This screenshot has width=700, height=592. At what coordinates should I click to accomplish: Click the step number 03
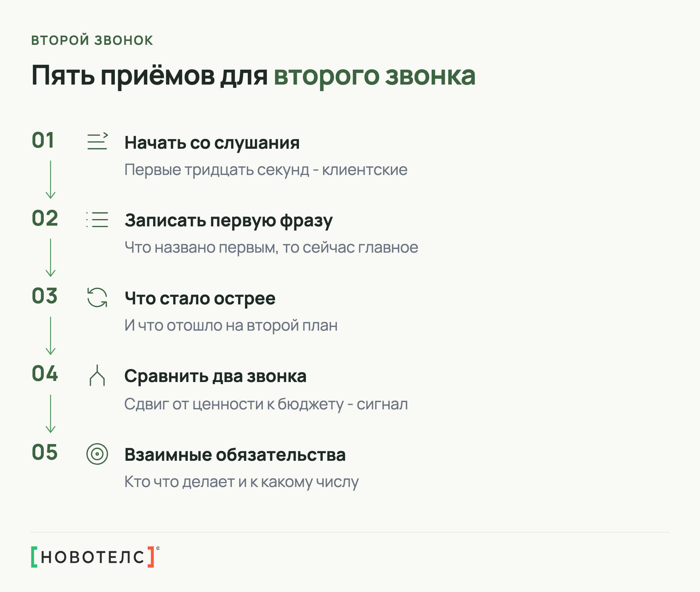tap(45, 296)
